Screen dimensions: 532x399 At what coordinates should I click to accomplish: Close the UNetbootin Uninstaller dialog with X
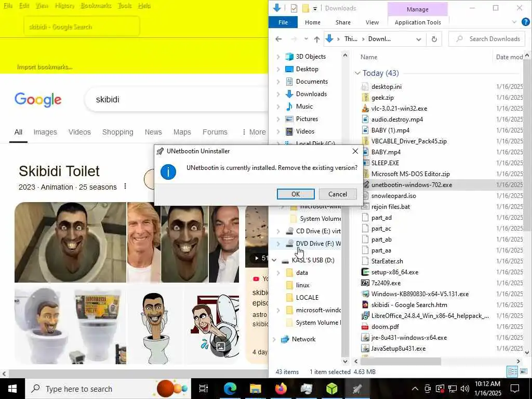pyautogui.click(x=355, y=151)
